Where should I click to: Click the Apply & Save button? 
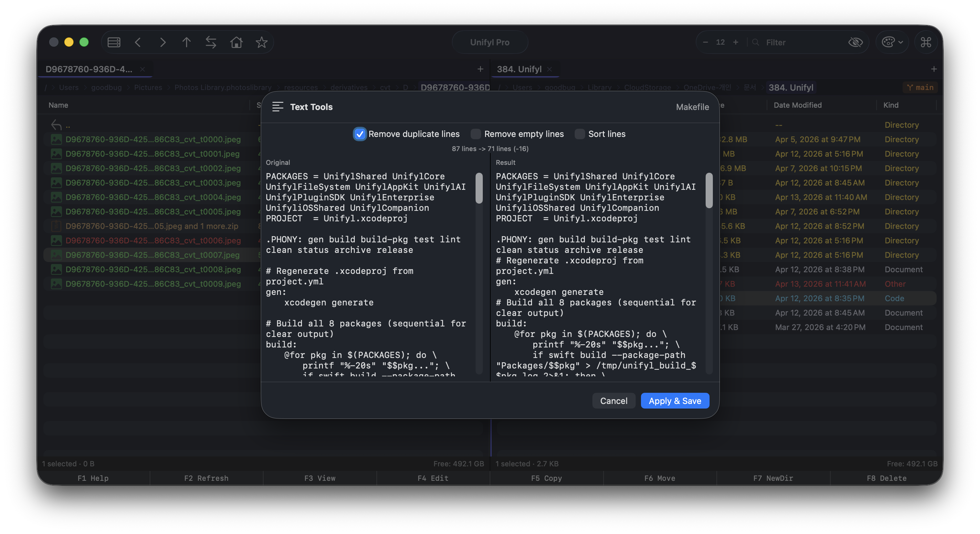coord(674,401)
